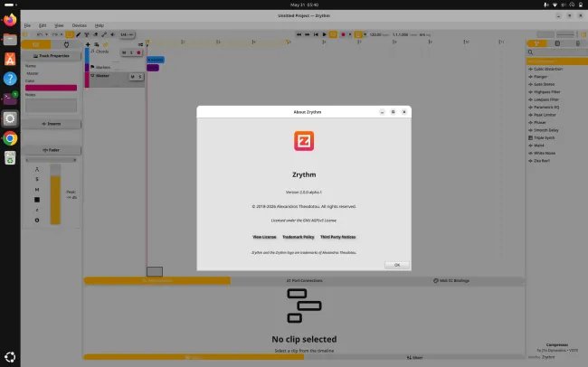The image size is (588, 367).
Task: Click the Redo arrow in the toolbar
Action: point(55,34)
